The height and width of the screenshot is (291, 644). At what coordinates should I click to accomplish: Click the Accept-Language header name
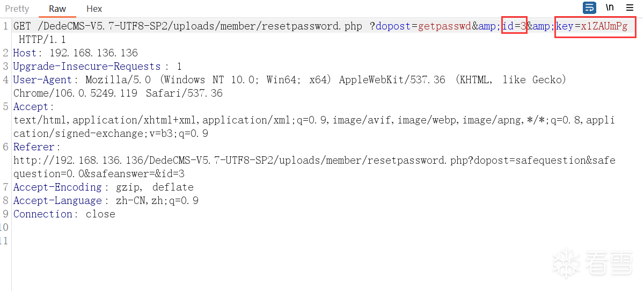click(x=57, y=201)
